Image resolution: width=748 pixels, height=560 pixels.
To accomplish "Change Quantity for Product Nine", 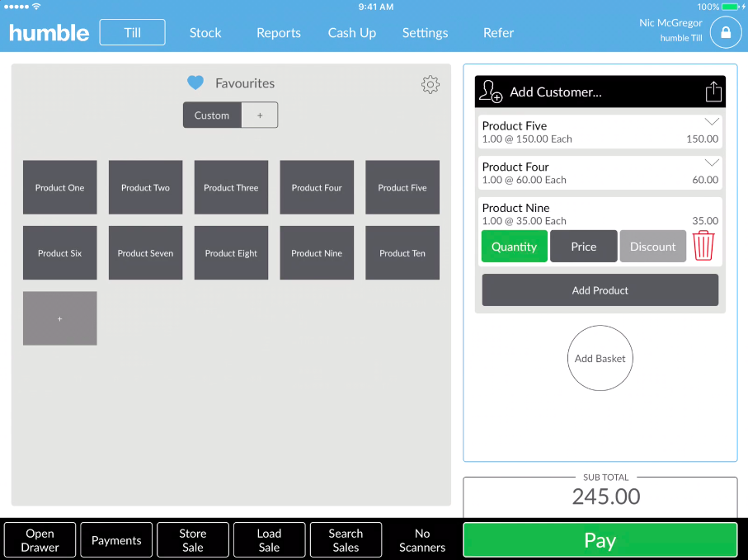I will 515,246.
